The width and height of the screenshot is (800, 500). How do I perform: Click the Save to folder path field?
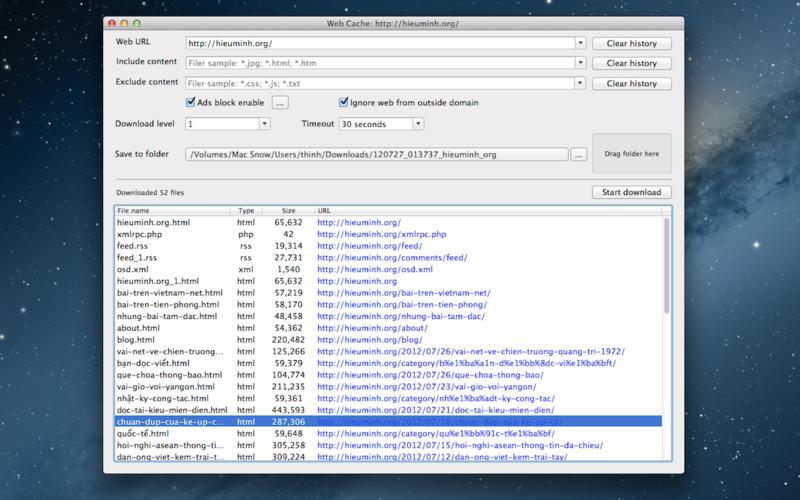point(376,155)
